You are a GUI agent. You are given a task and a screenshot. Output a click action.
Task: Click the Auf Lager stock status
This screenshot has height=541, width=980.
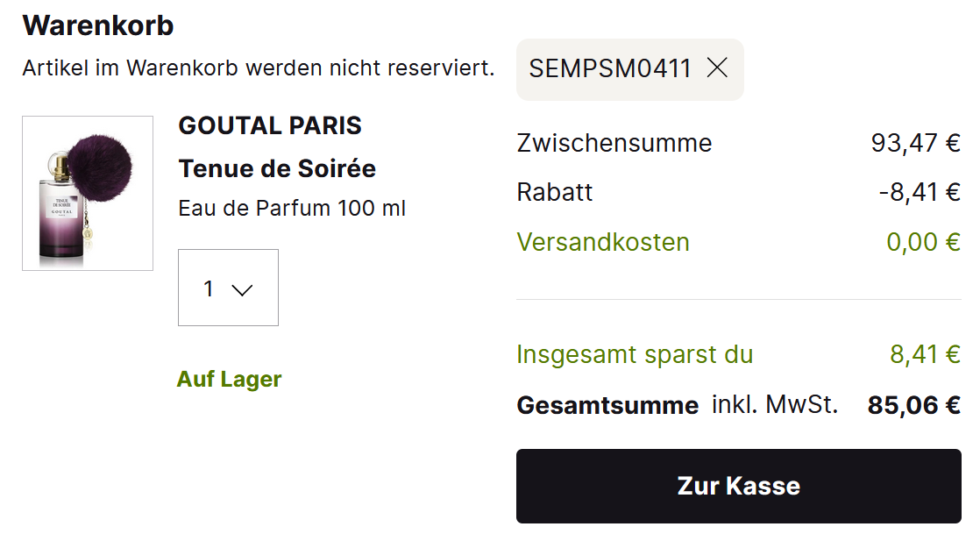click(x=230, y=379)
